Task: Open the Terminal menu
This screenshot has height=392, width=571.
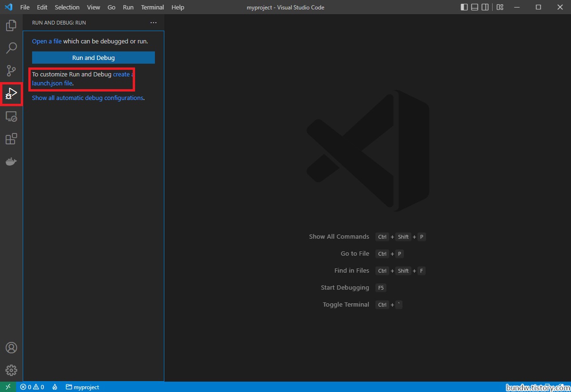Action: 153,7
